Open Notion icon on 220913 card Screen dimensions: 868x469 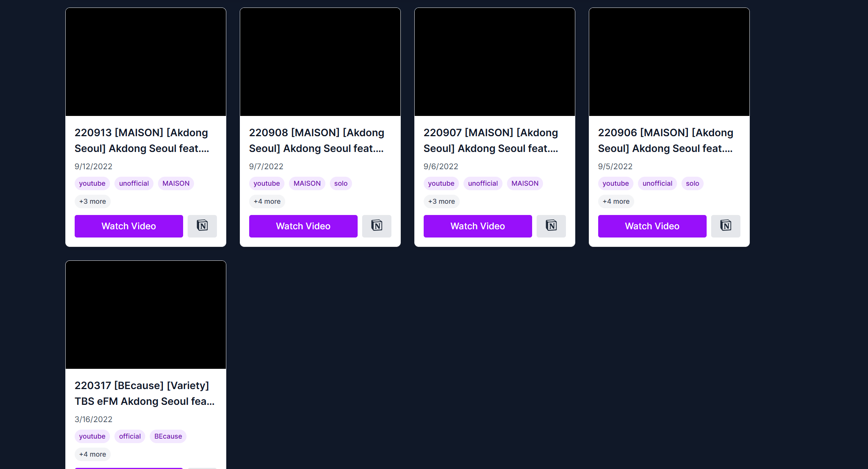pos(202,226)
